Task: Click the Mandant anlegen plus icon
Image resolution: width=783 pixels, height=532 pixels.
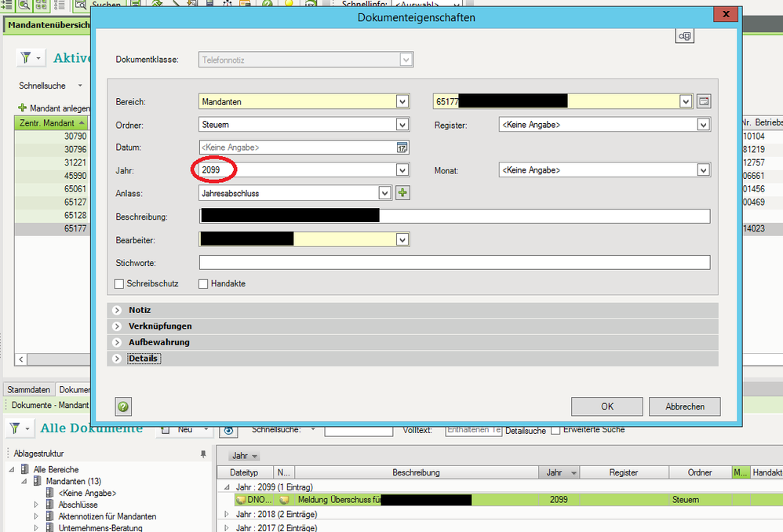Action: click(23, 107)
